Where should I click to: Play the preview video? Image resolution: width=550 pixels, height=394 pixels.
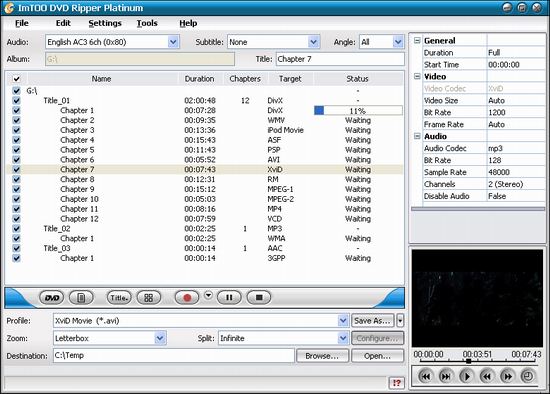466,377
